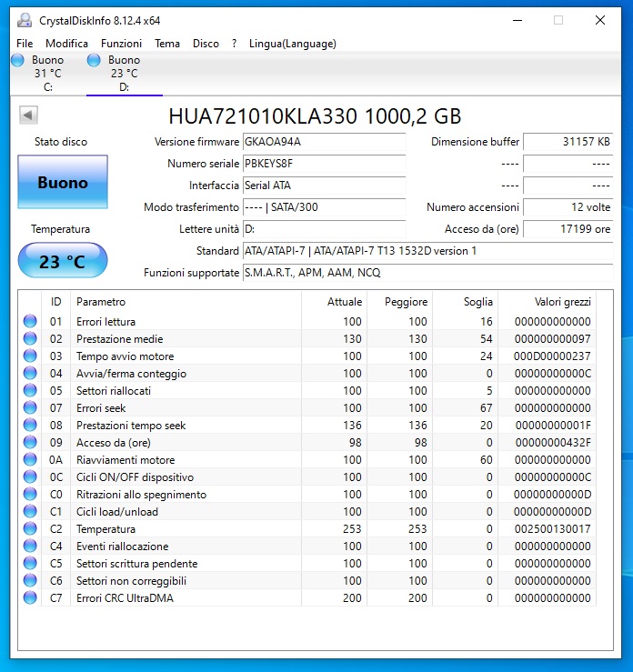Click the Numero seriale field PBKEYS8F

pos(324,164)
